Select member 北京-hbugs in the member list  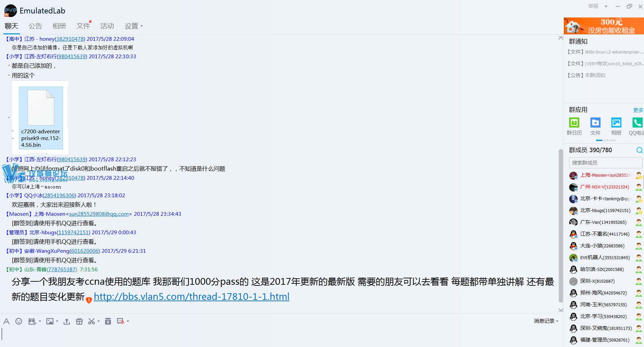tap(605, 211)
